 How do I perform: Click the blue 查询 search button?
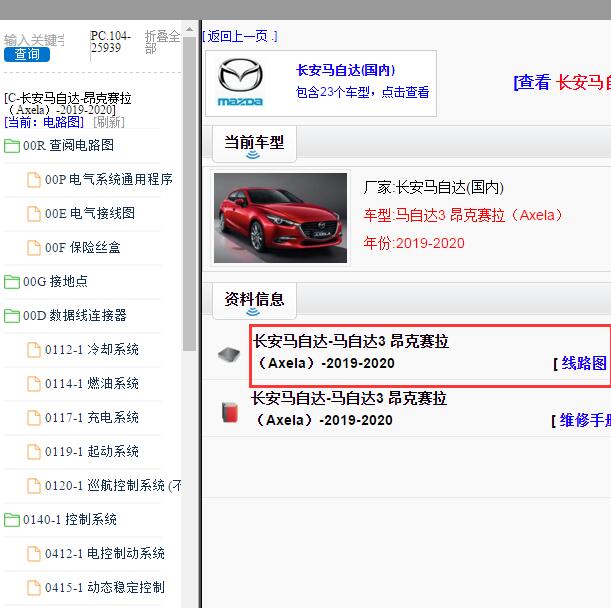27,55
